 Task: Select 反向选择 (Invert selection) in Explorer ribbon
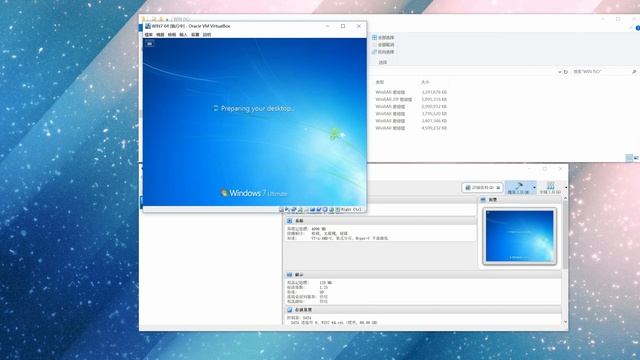383,52
